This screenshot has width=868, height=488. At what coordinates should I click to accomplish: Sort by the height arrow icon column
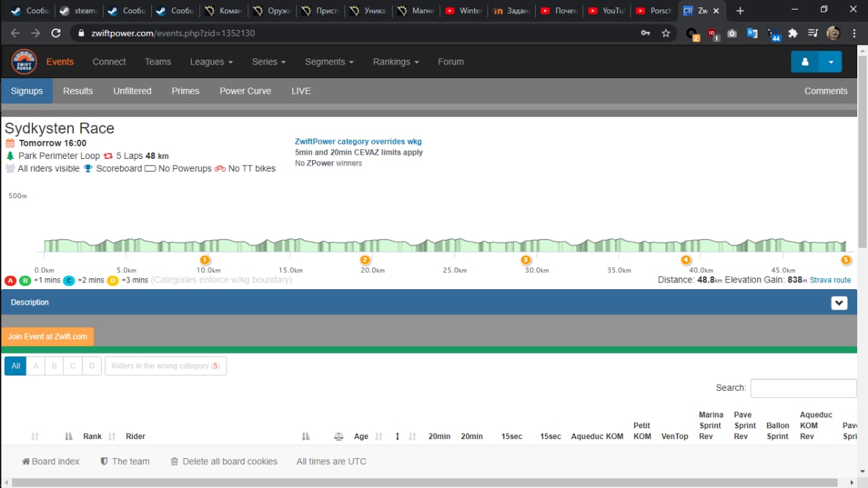pyautogui.click(x=397, y=436)
